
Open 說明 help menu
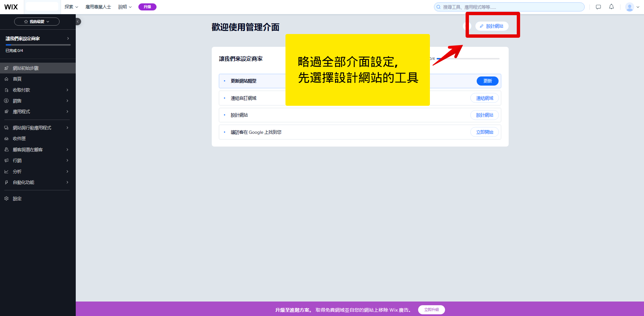pyautogui.click(x=125, y=7)
